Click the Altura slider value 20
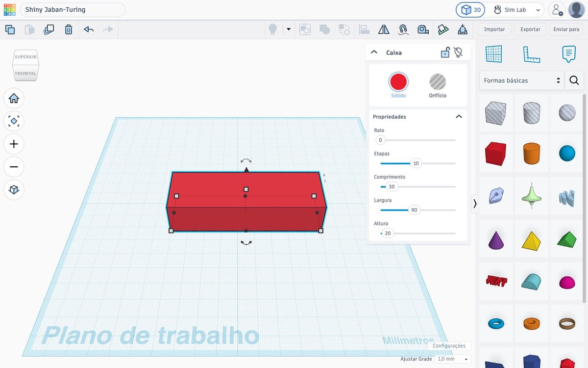The image size is (588, 368). [388, 233]
